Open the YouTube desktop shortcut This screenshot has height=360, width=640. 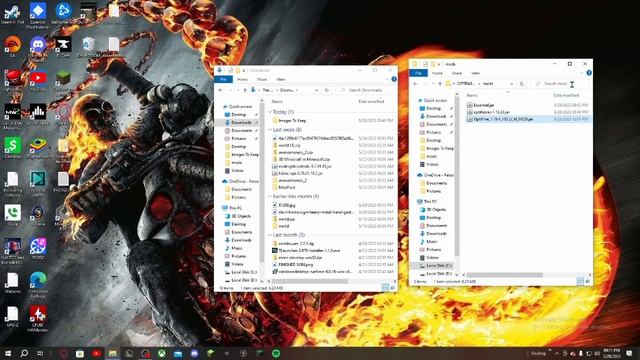[38, 78]
